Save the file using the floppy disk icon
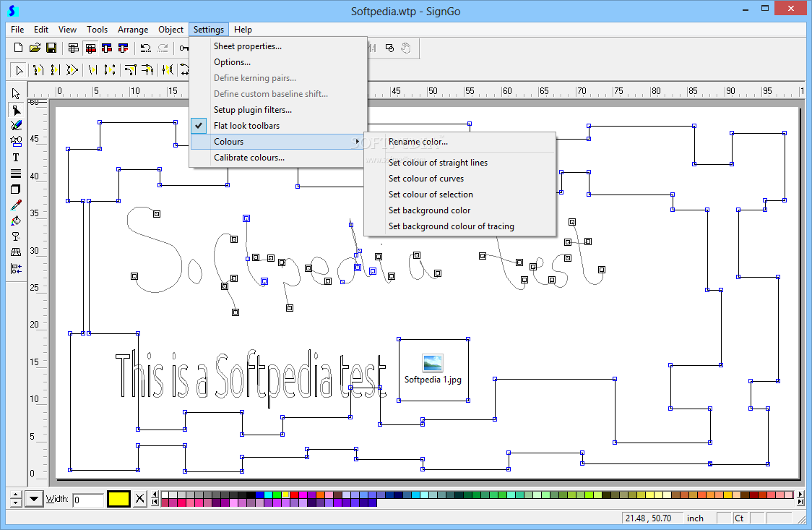 click(x=51, y=48)
